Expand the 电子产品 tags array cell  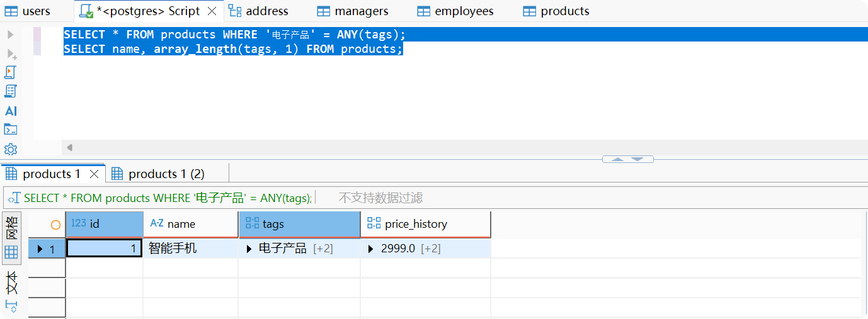[x=249, y=249]
